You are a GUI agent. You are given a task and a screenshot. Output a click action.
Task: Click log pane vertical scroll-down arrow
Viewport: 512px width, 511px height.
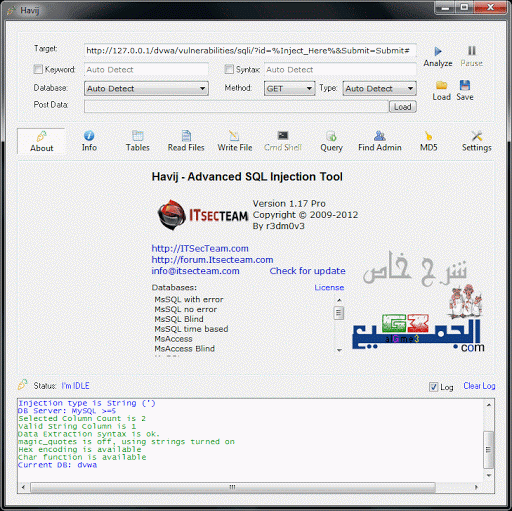[x=488, y=475]
